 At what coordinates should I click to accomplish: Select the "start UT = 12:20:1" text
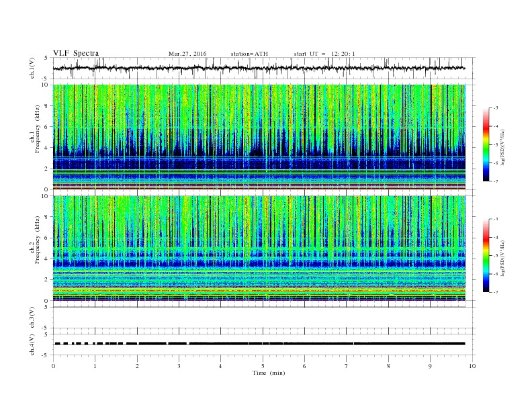coord(324,54)
